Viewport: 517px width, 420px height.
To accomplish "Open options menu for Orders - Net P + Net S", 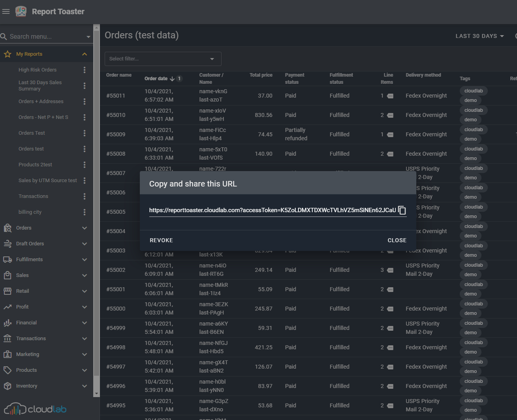I will [x=85, y=117].
